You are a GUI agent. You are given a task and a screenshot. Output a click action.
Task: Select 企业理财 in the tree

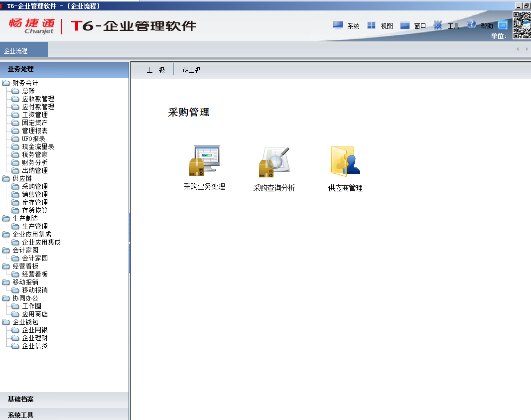(x=35, y=338)
